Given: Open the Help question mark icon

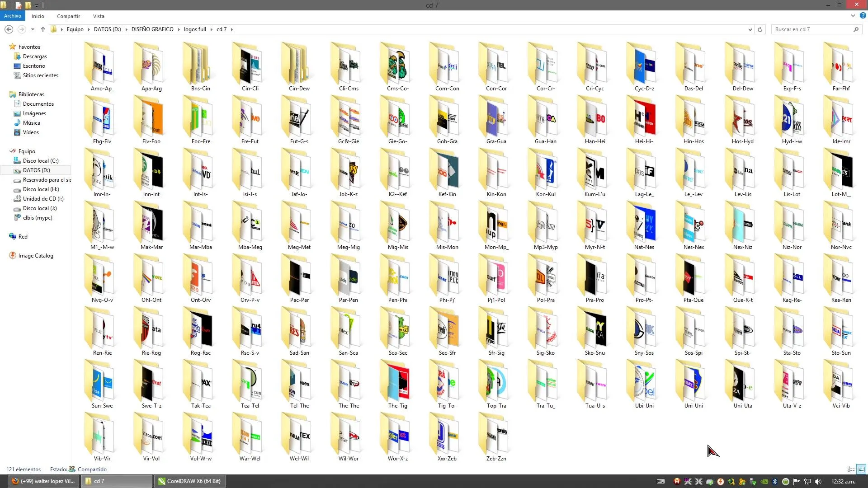Looking at the screenshot, I should point(863,15).
